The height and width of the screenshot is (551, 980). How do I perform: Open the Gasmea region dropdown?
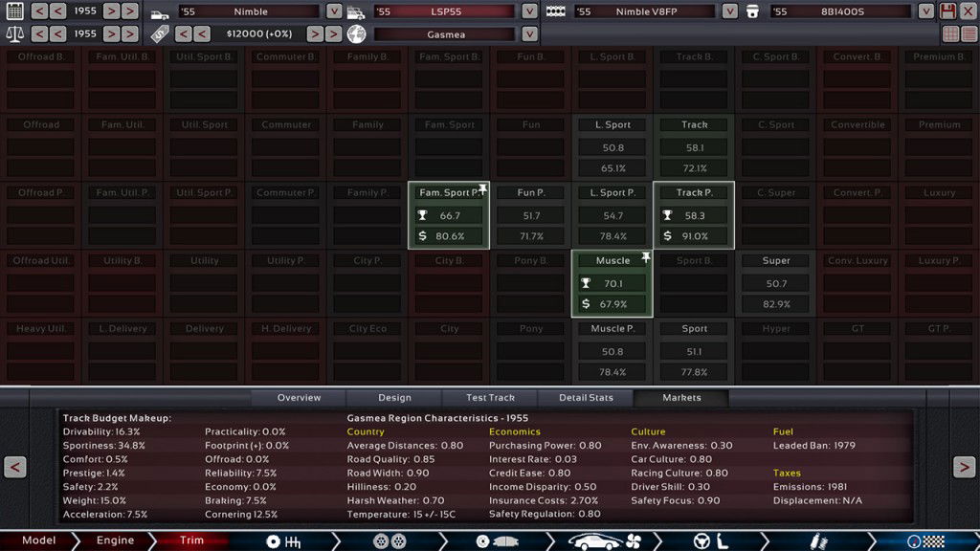point(529,34)
